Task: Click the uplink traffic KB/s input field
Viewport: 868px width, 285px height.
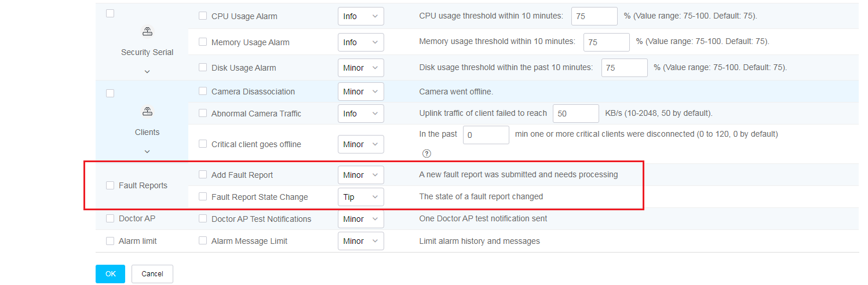Action: tap(576, 114)
